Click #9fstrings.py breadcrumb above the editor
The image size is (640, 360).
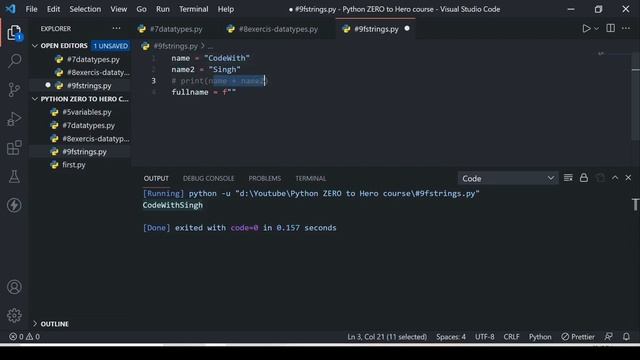pyautogui.click(x=176, y=46)
